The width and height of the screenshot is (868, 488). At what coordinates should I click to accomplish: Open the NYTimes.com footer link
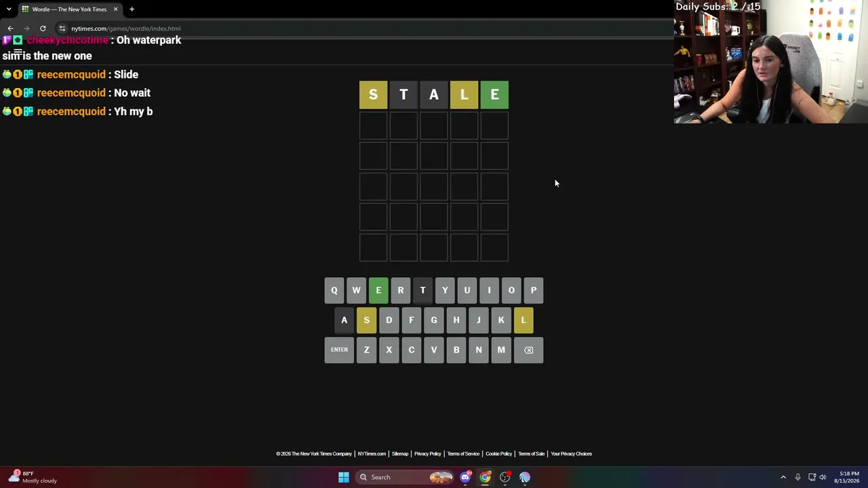point(372,453)
